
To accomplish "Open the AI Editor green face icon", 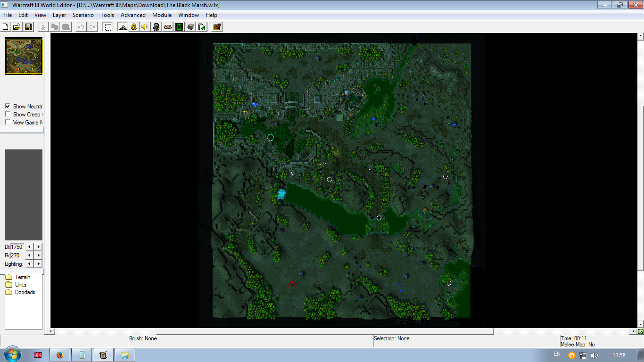I will (x=179, y=27).
